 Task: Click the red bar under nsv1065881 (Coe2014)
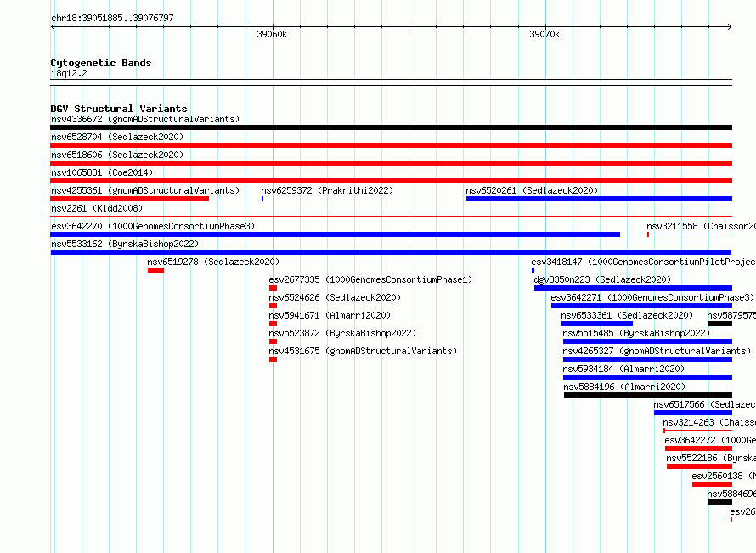[x=391, y=181]
